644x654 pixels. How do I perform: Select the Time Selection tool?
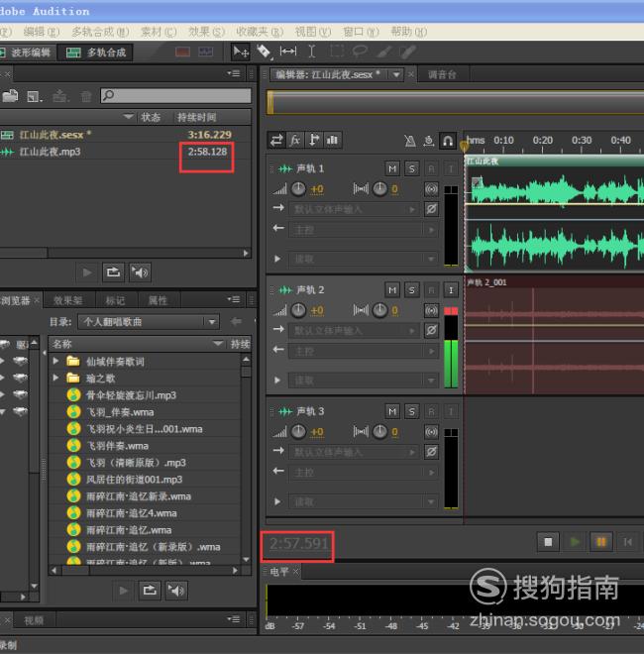pyautogui.click(x=311, y=52)
